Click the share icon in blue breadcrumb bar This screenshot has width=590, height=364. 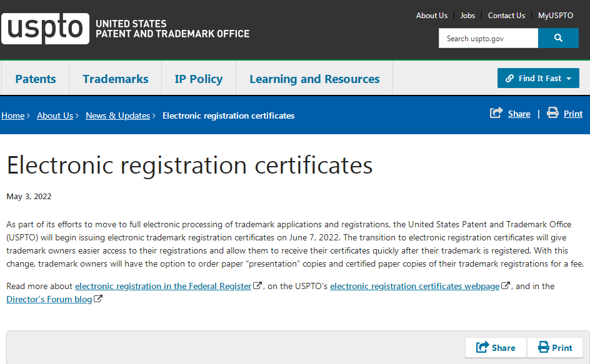496,113
